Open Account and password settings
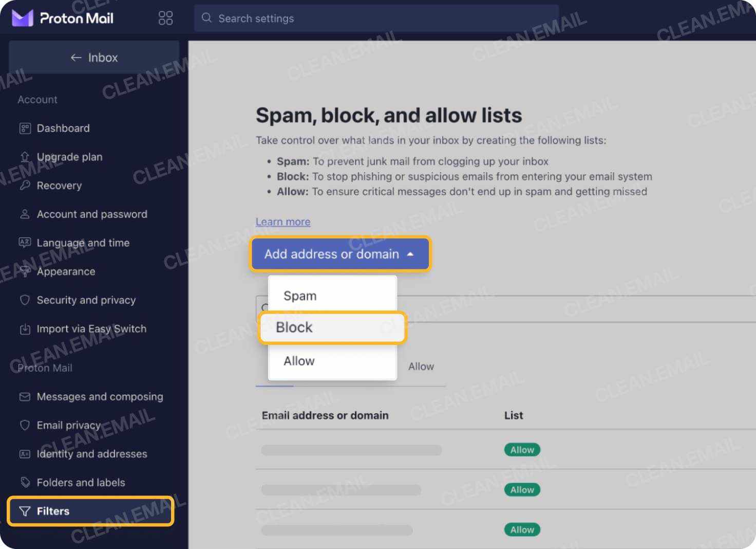The height and width of the screenshot is (549, 756). click(x=91, y=214)
